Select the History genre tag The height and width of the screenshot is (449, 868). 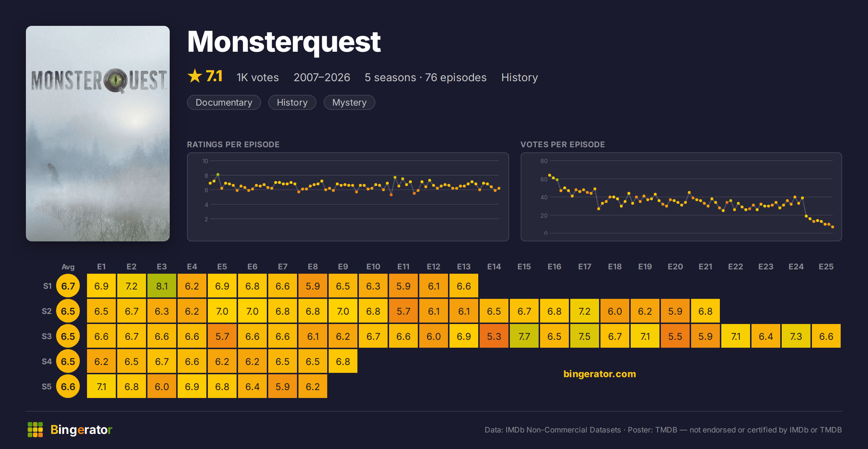tap(292, 102)
